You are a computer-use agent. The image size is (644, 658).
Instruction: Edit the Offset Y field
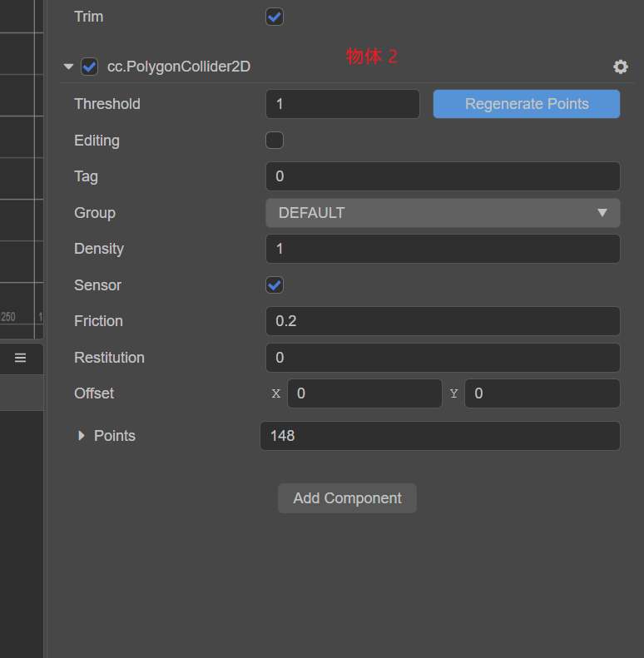click(542, 393)
